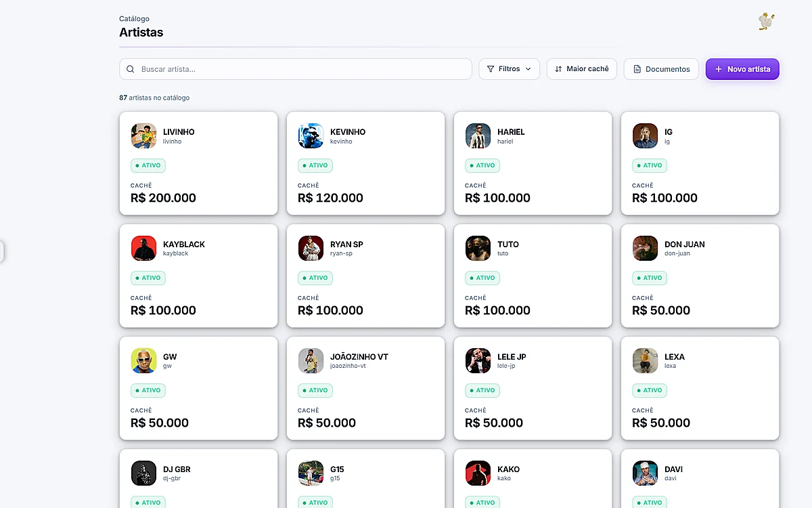
Task: Click the R$ 120.000 cachê value
Action: click(x=330, y=198)
